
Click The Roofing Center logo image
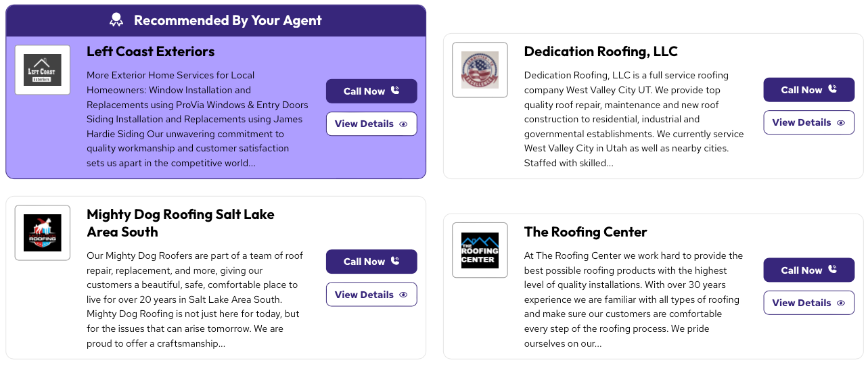tap(480, 250)
